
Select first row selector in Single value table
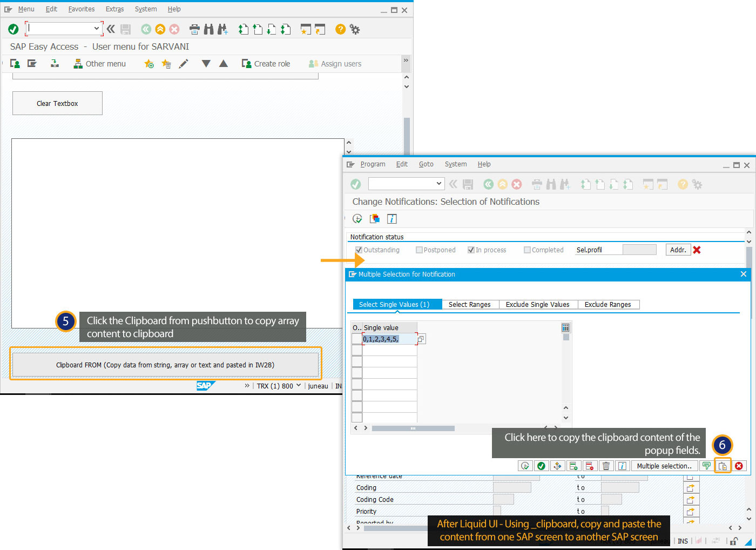pos(357,339)
